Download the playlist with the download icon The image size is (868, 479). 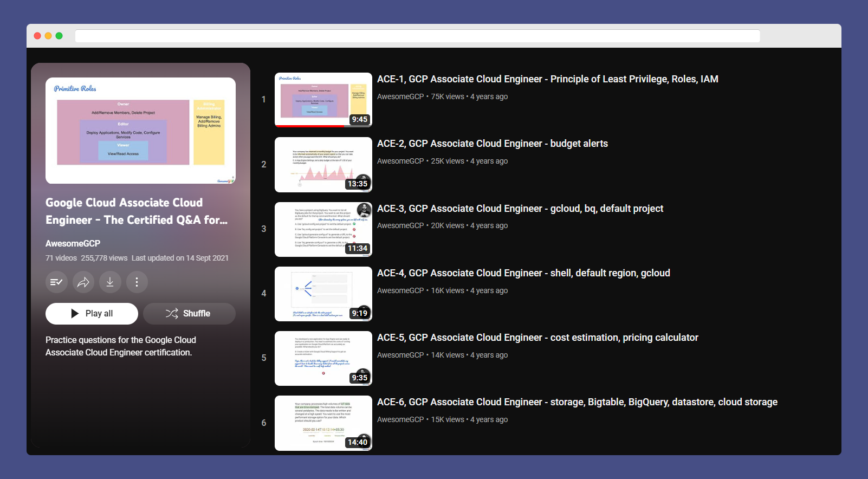[x=110, y=282]
